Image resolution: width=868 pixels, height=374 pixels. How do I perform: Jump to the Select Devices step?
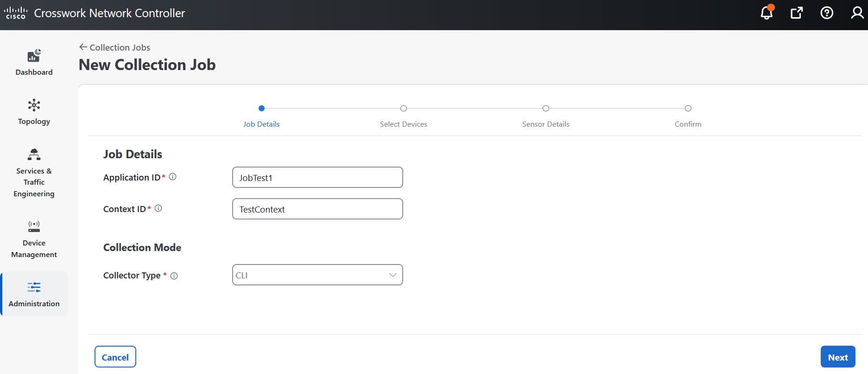[x=404, y=116]
